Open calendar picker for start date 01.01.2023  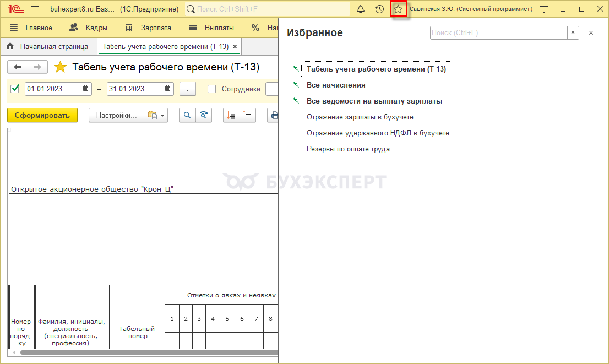[86, 89]
